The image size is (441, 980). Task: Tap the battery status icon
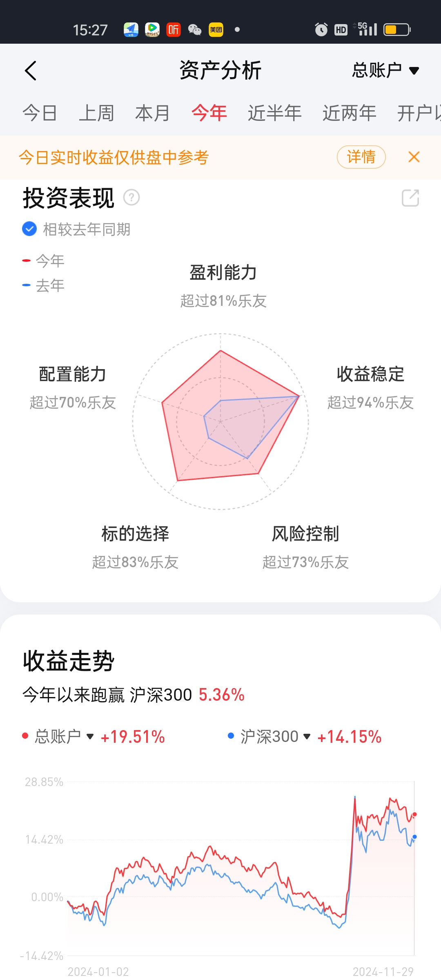pyautogui.click(x=396, y=30)
